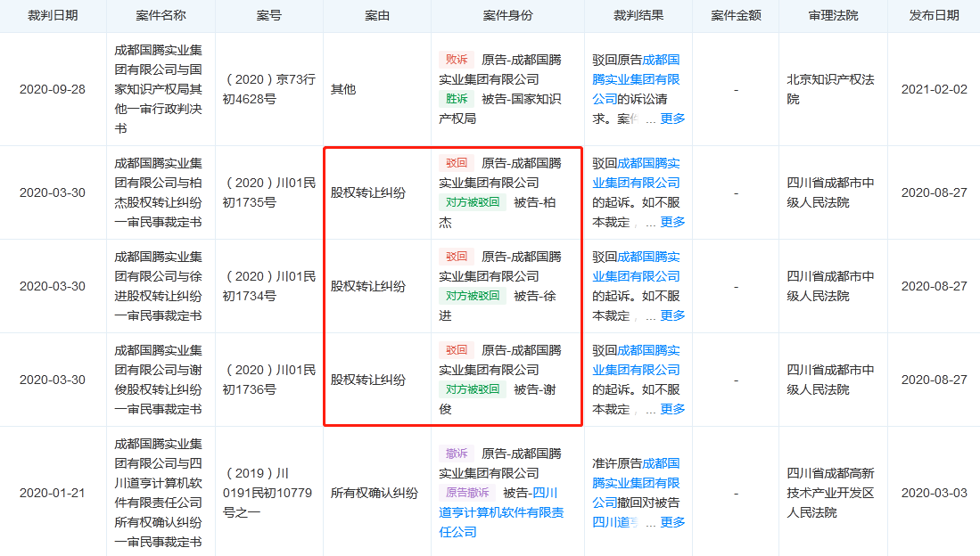Open 成都国腾实业集团有限公司 link in 1736号 row result
Screen dimensions: 980x556
coord(637,361)
